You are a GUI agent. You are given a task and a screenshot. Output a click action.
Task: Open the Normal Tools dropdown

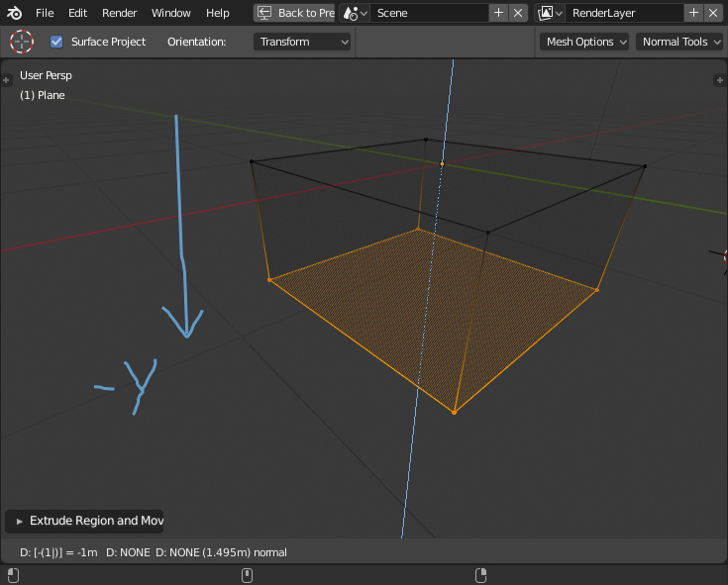tap(679, 42)
